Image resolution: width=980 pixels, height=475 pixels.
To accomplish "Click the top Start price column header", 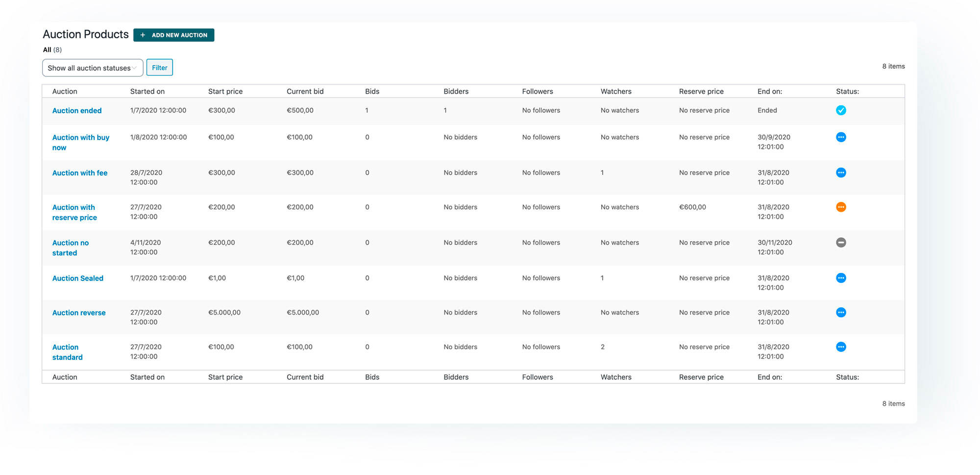I will [225, 91].
